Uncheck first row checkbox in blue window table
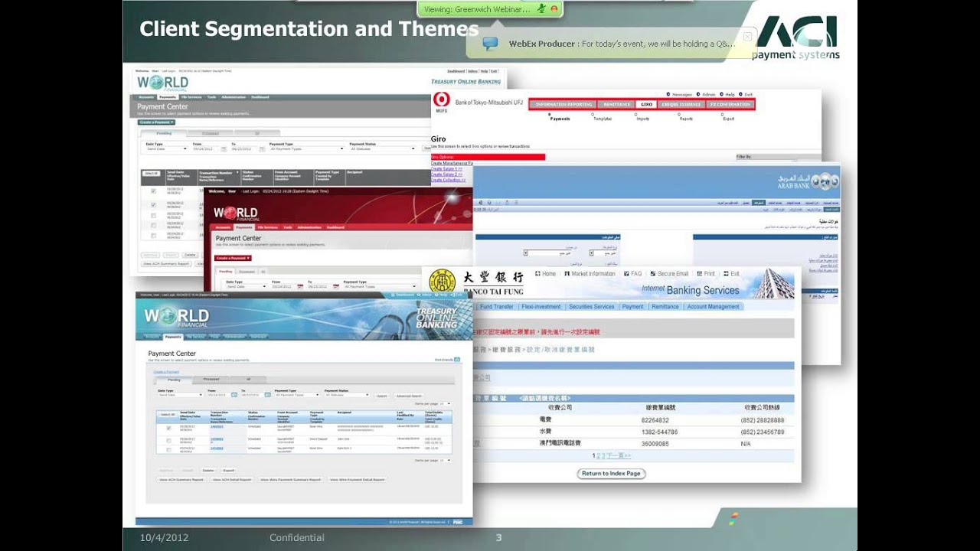The height and width of the screenshot is (551, 980). (168, 429)
